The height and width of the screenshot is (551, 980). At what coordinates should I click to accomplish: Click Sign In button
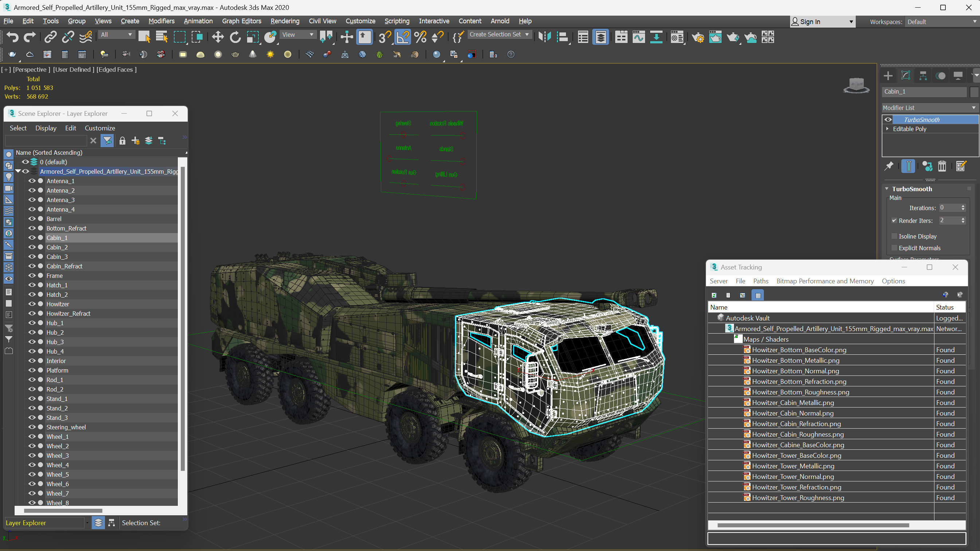[x=809, y=22]
